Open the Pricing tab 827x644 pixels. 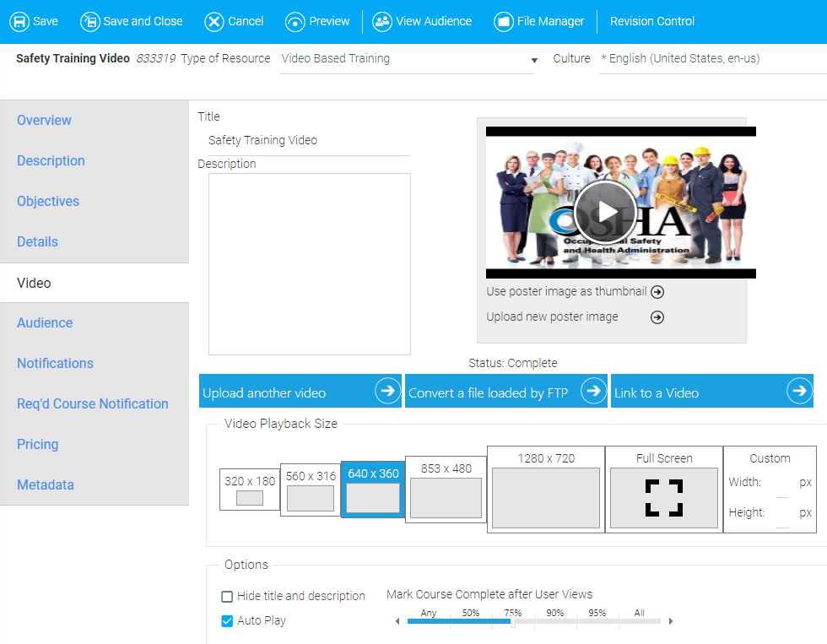pyautogui.click(x=38, y=444)
